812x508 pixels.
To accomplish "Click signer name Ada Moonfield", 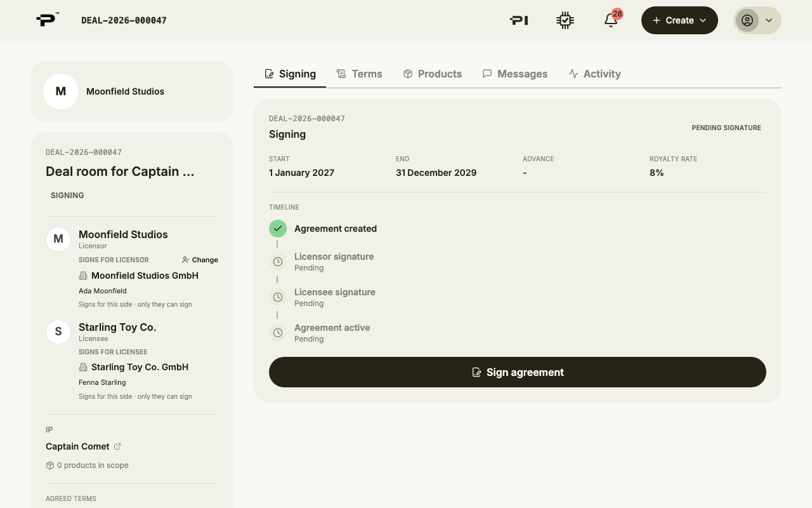I will pyautogui.click(x=103, y=291).
